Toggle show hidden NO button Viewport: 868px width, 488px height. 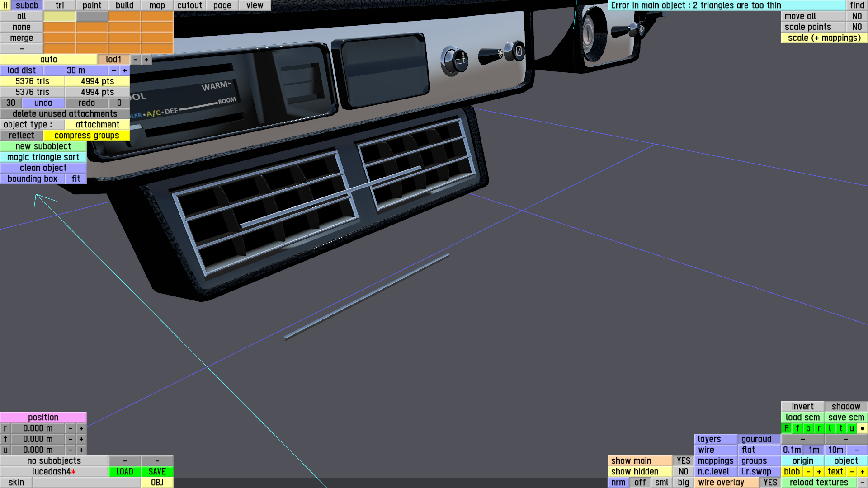click(x=683, y=472)
